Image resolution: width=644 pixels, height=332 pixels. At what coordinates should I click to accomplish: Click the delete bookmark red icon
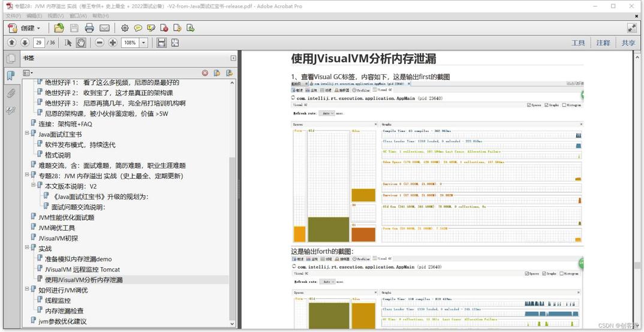[x=204, y=73]
